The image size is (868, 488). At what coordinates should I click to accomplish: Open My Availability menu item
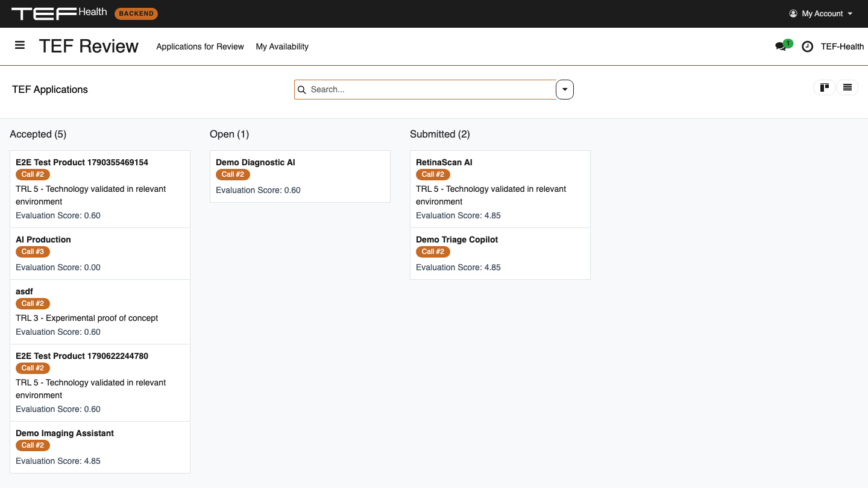[x=282, y=46]
